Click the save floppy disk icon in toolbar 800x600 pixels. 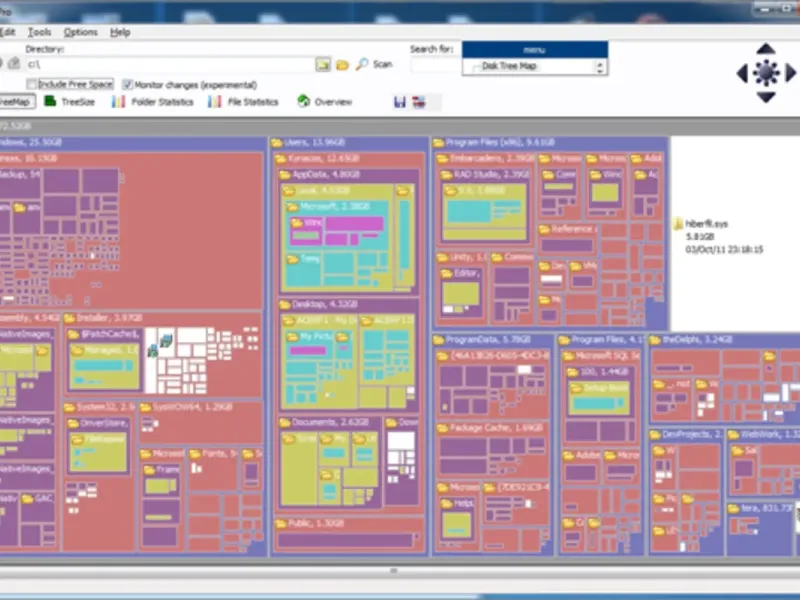[400, 102]
